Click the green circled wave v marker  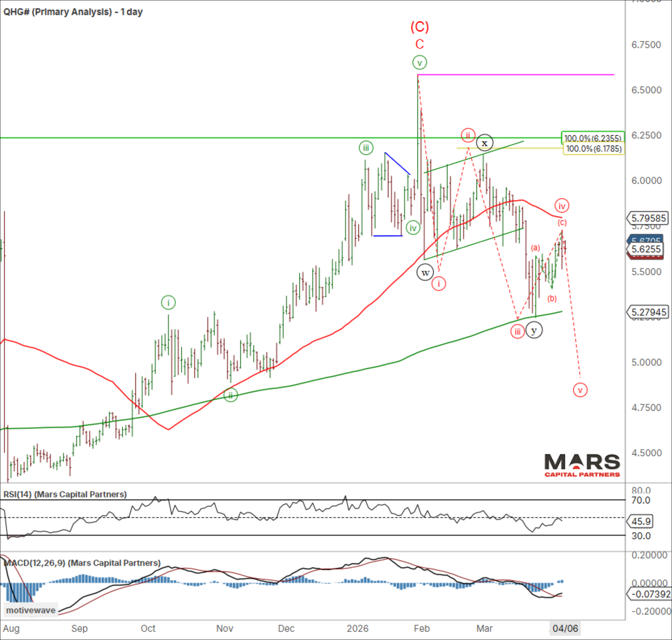pos(419,63)
